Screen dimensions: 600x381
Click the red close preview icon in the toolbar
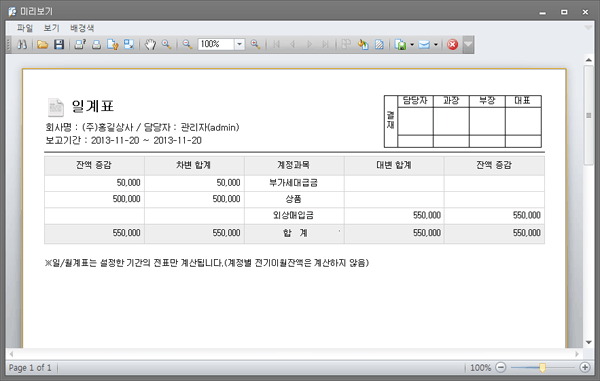click(452, 44)
